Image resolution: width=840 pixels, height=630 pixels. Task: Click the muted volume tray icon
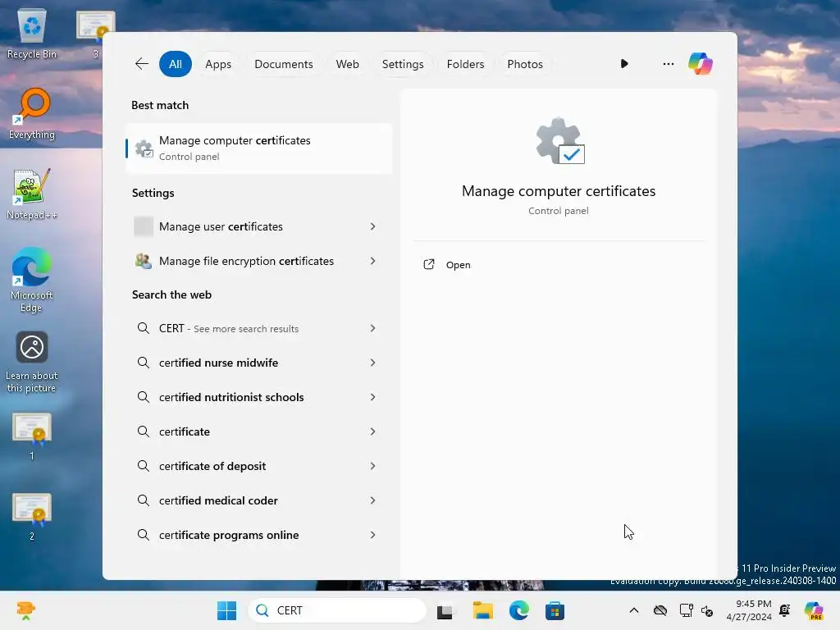click(707, 610)
